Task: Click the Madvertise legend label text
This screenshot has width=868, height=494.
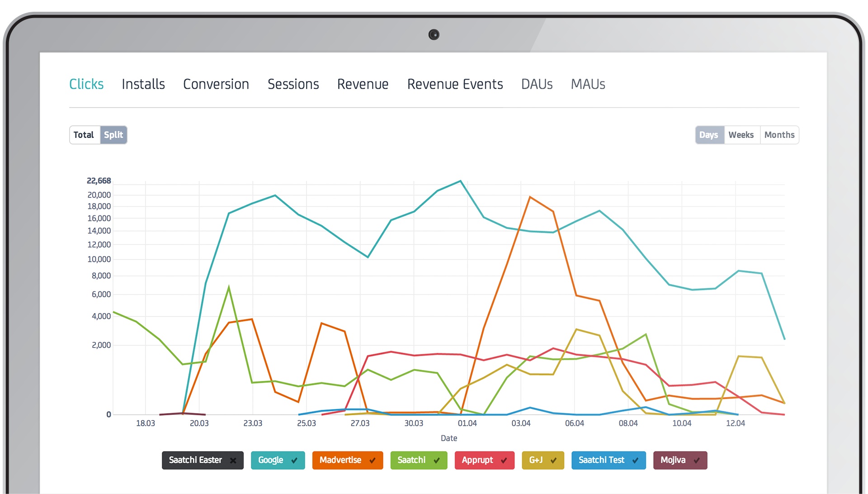Action: point(340,460)
